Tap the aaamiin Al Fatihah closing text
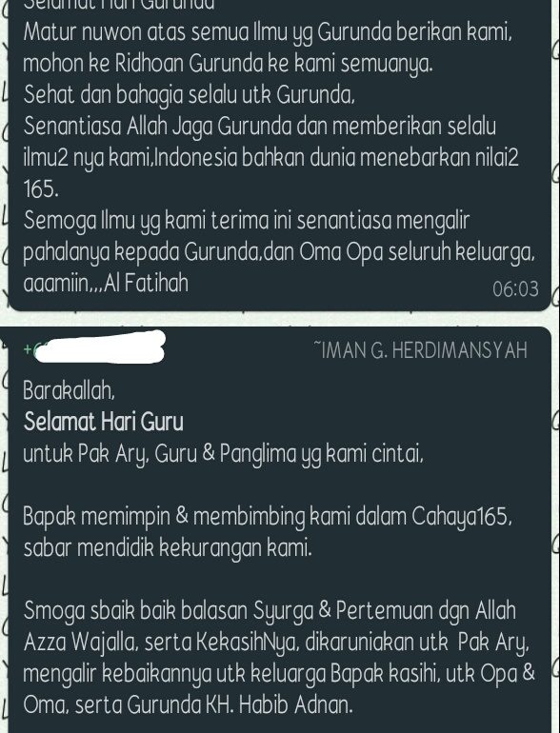Screen dimensions: 560x733 click(x=106, y=283)
